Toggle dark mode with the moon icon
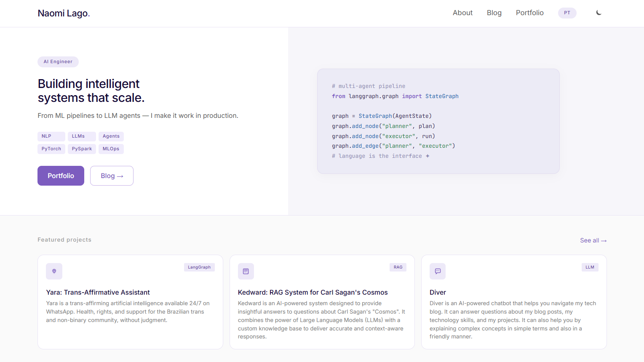This screenshot has height=362, width=644. (599, 13)
